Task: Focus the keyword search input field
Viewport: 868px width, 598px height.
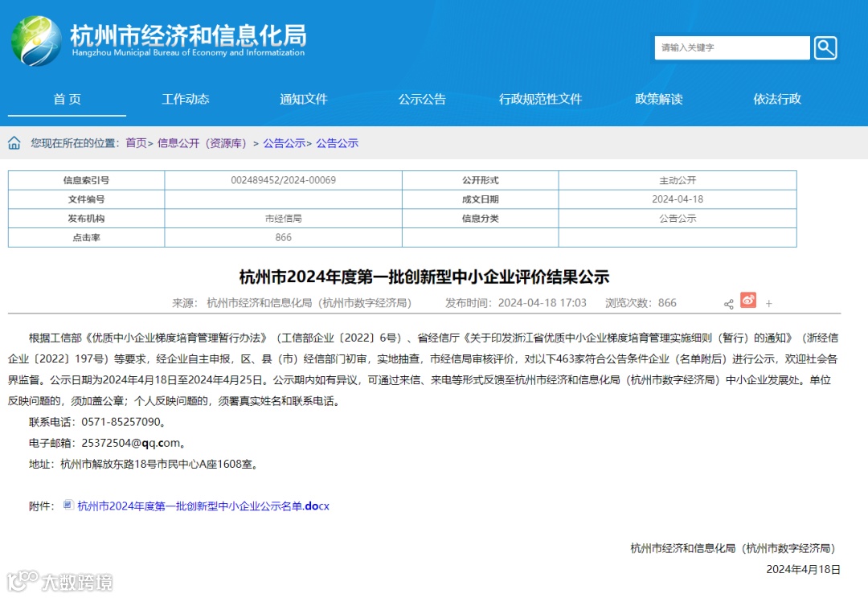Action: tap(732, 47)
